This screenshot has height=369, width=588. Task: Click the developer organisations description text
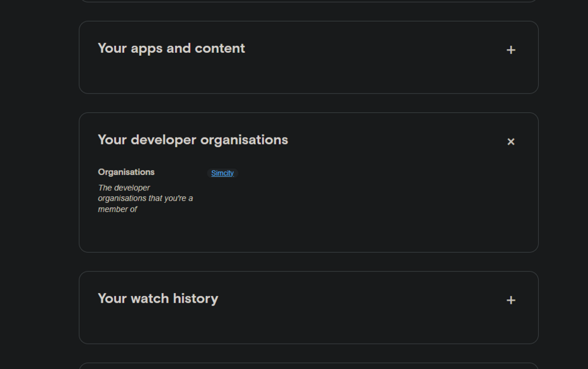click(x=145, y=198)
